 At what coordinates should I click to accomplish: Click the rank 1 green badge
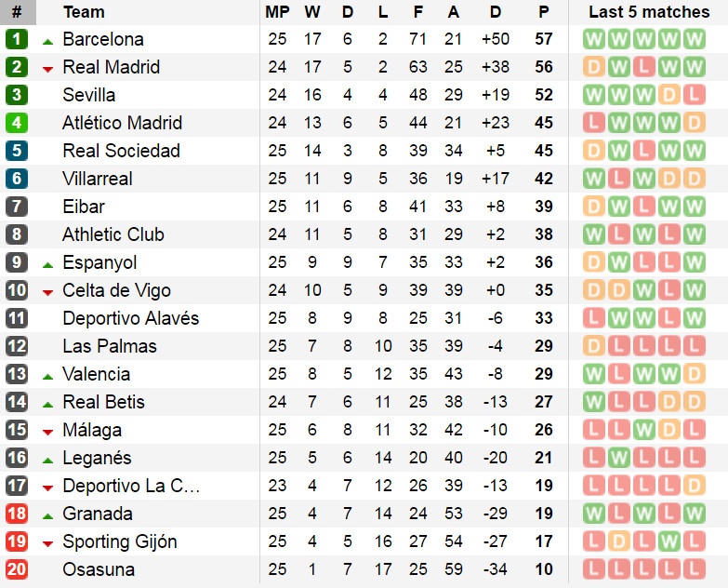(x=17, y=39)
